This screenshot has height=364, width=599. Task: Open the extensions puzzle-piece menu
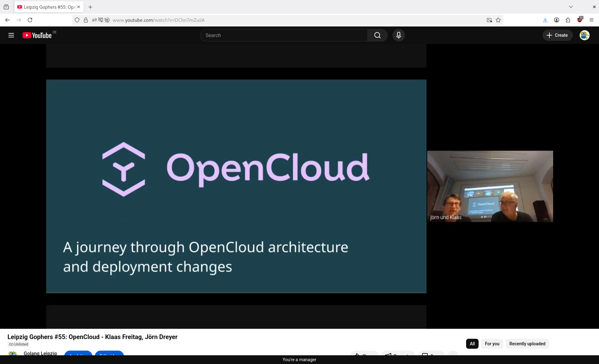[x=568, y=20]
